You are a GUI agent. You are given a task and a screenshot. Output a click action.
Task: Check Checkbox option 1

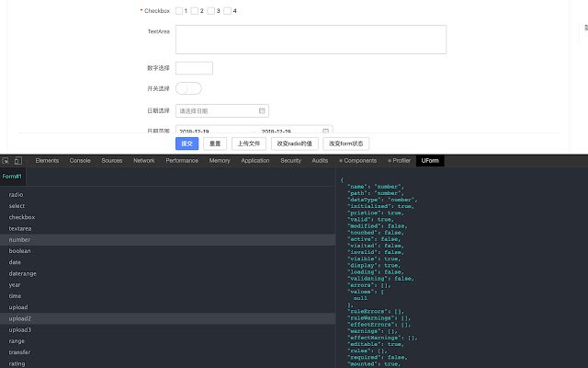tap(179, 11)
